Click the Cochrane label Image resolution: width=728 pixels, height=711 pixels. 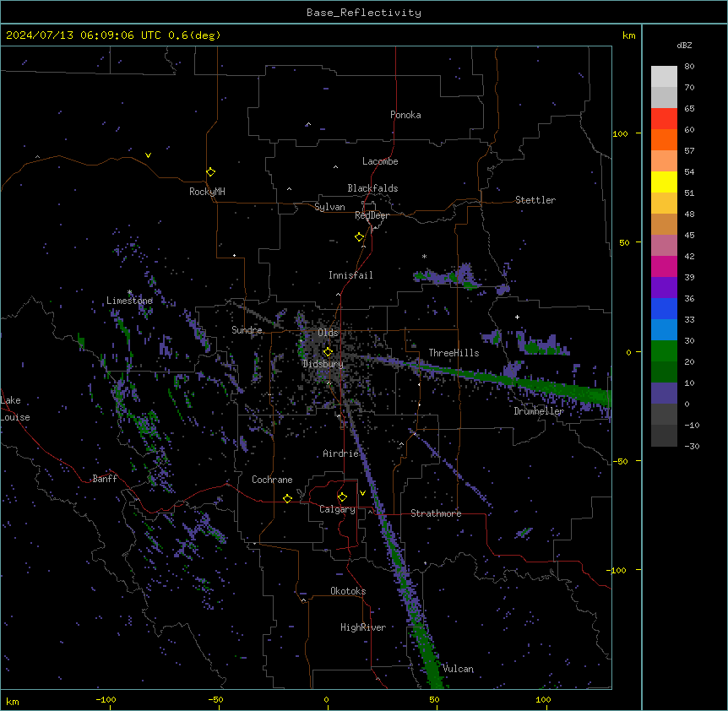(272, 480)
